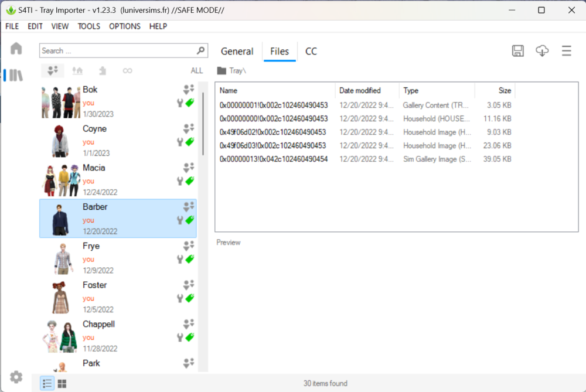Open the TOOLS menu

[x=89, y=26]
